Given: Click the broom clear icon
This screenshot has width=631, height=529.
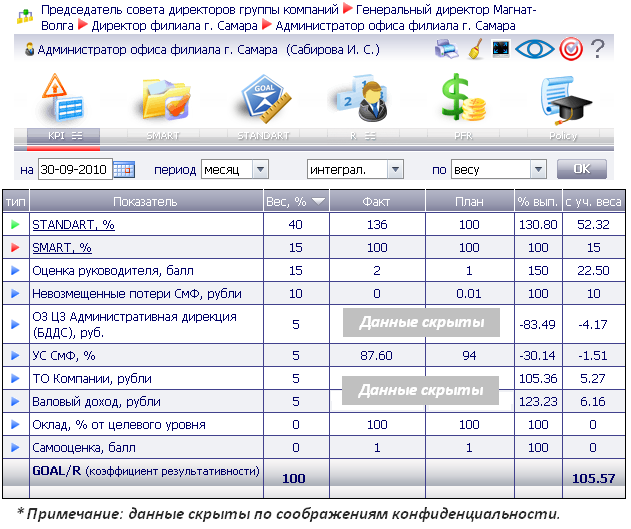Looking at the screenshot, I should 476,49.
